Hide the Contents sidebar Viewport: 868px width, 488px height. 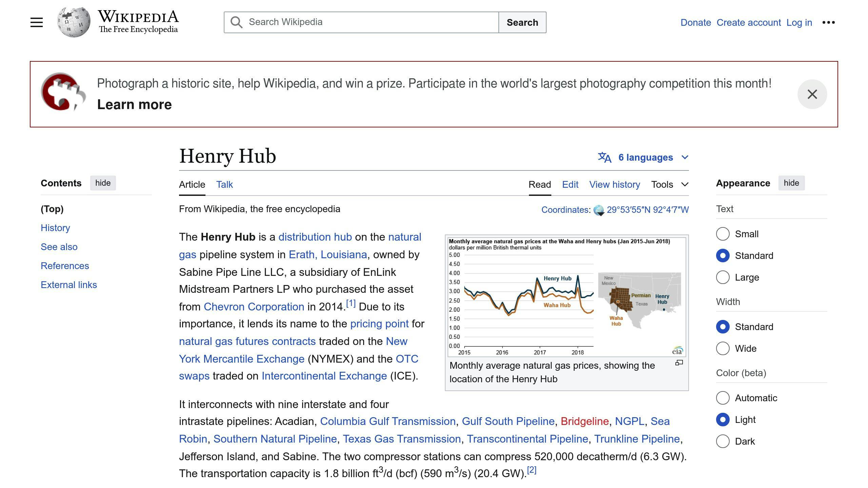103,183
